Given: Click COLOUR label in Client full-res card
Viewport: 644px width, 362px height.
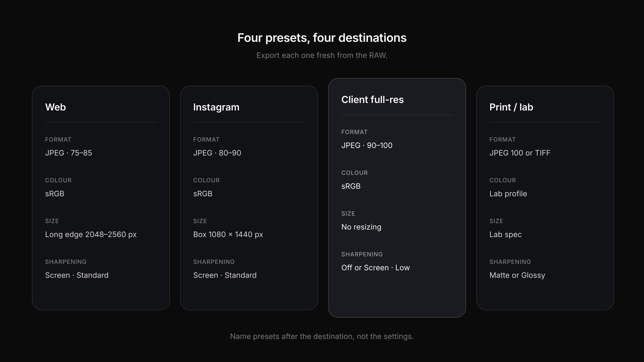Looking at the screenshot, I should (355, 173).
